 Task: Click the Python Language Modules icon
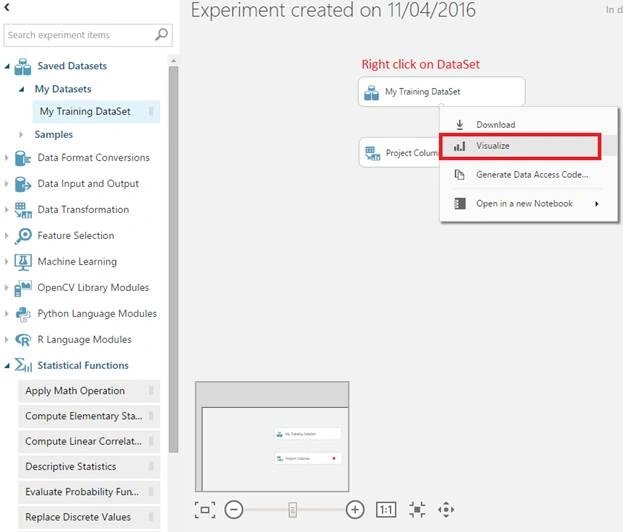(x=23, y=314)
